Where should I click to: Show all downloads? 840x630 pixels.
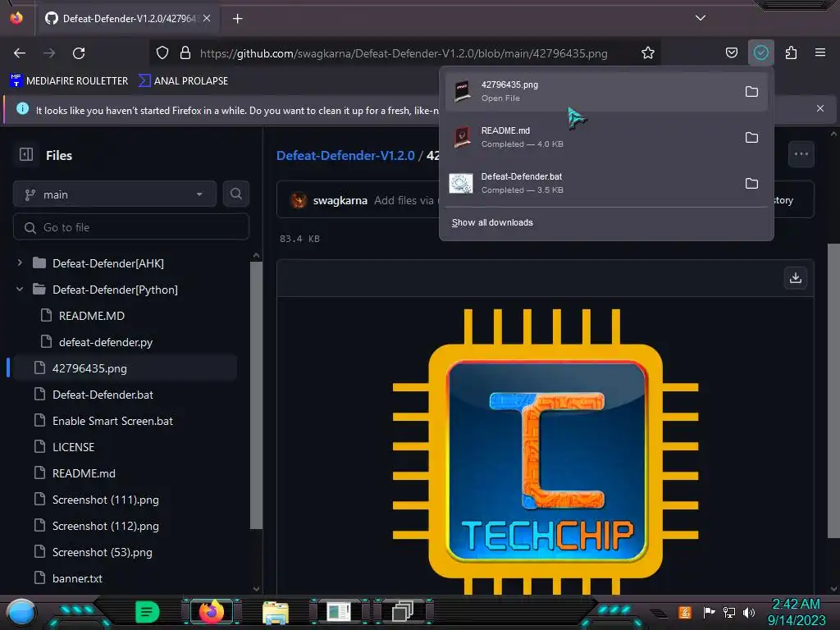point(492,222)
